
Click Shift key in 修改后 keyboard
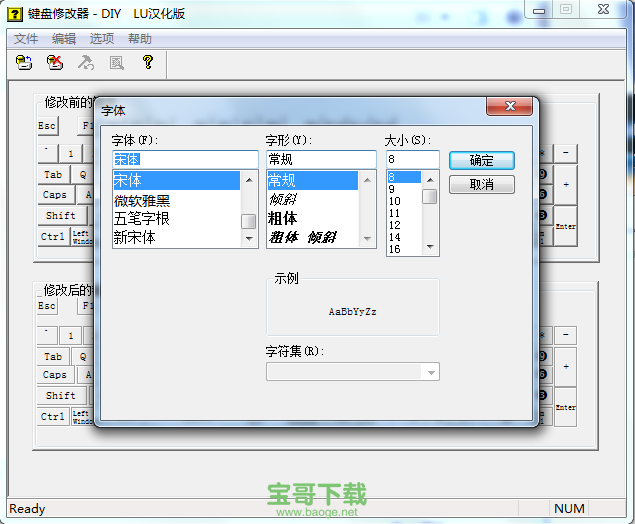pos(61,395)
